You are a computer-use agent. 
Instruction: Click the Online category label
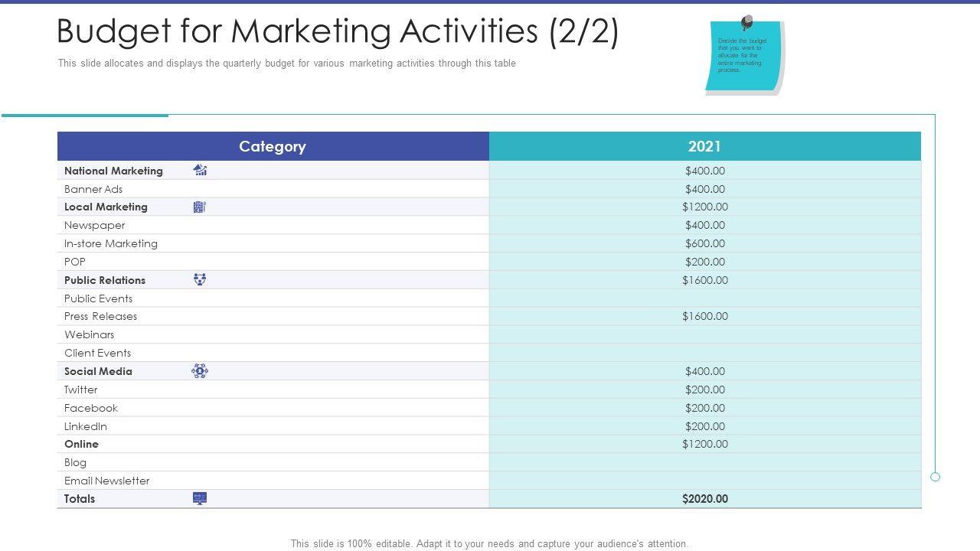[81, 444]
